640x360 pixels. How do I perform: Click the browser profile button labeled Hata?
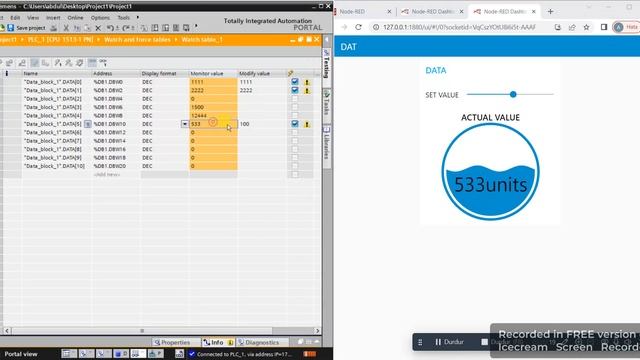click(626, 27)
